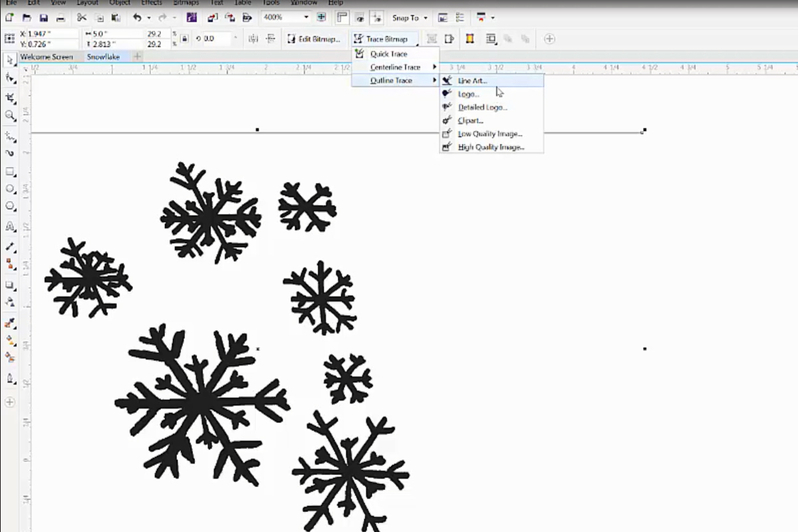Switch to Welcome Screen tab
Screen dimensions: 798x532
[x=47, y=57]
